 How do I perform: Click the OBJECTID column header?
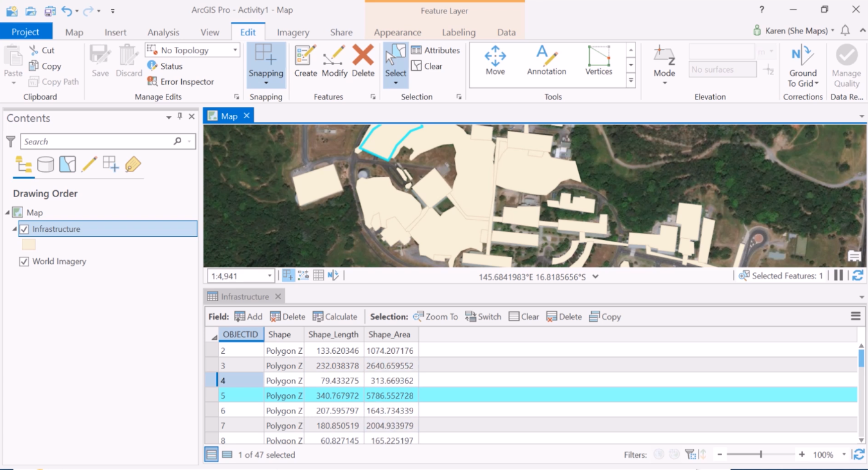[240, 335]
